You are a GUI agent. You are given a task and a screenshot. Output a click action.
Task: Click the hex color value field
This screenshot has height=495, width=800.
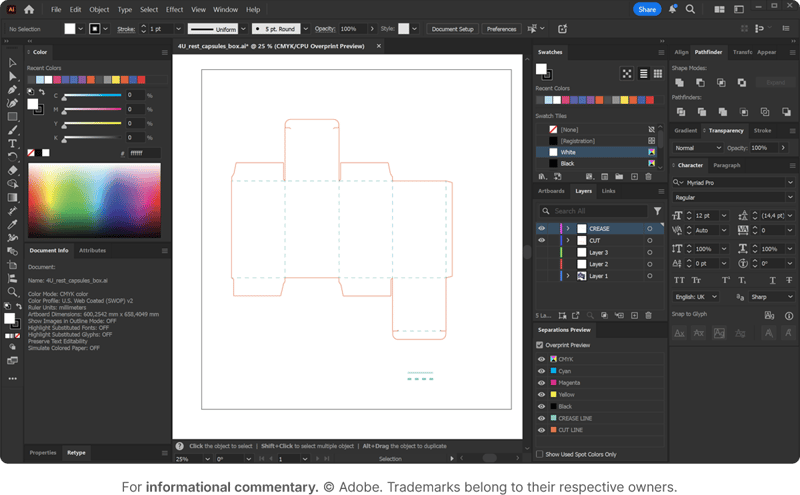(x=144, y=153)
